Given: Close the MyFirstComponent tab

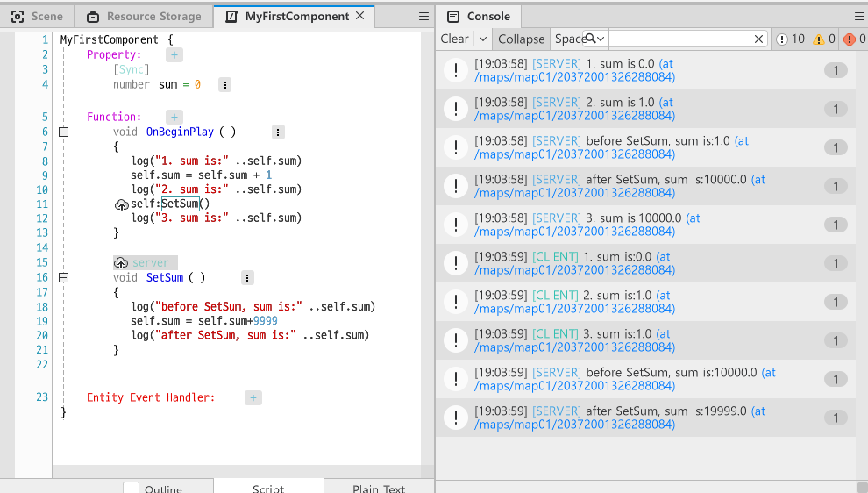Looking at the screenshot, I should point(359,16).
